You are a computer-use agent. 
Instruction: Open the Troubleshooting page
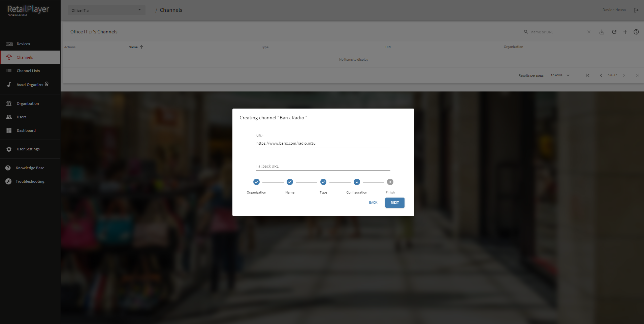click(x=30, y=181)
